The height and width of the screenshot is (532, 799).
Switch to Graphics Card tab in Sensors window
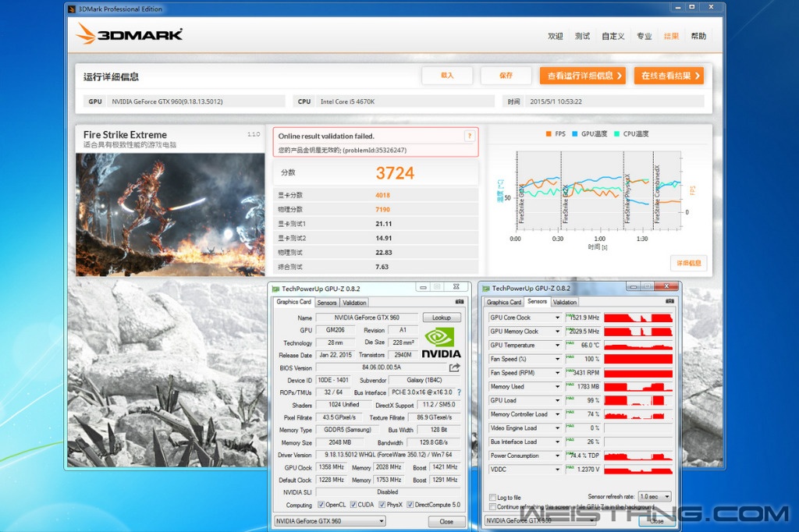[x=504, y=302]
